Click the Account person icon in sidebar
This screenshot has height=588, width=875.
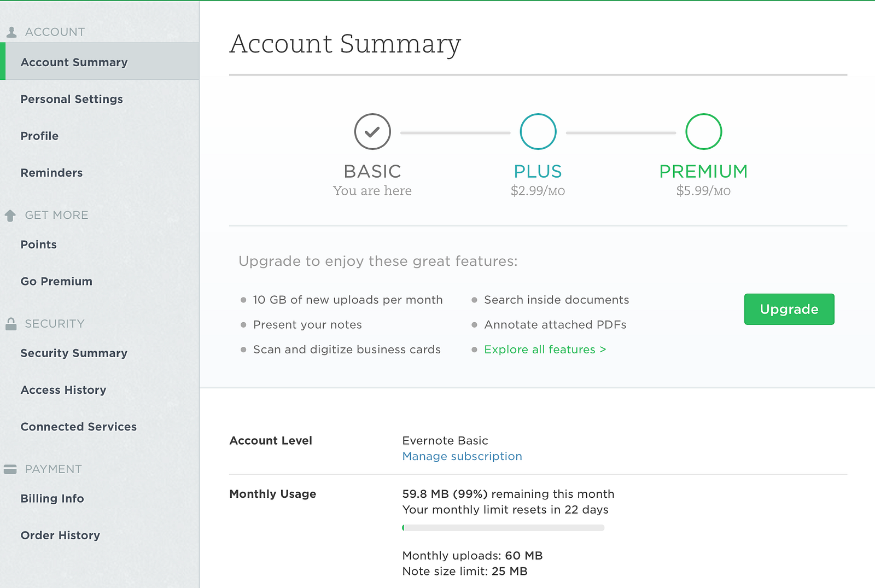click(x=11, y=32)
